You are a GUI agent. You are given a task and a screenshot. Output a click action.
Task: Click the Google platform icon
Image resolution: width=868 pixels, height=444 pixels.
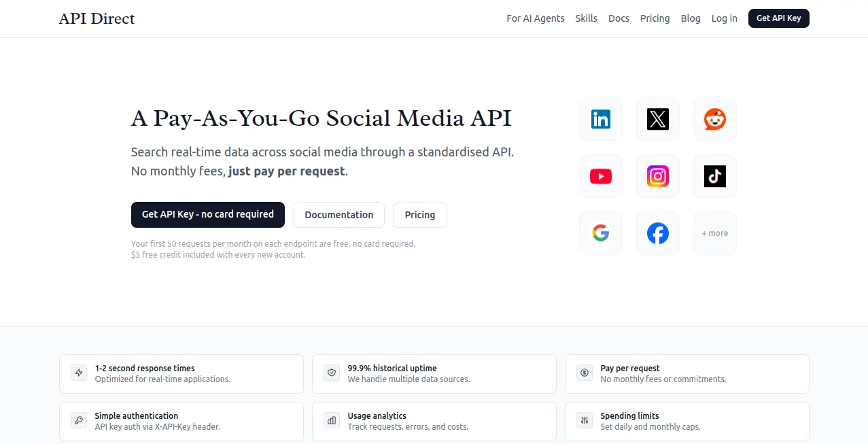(601, 233)
